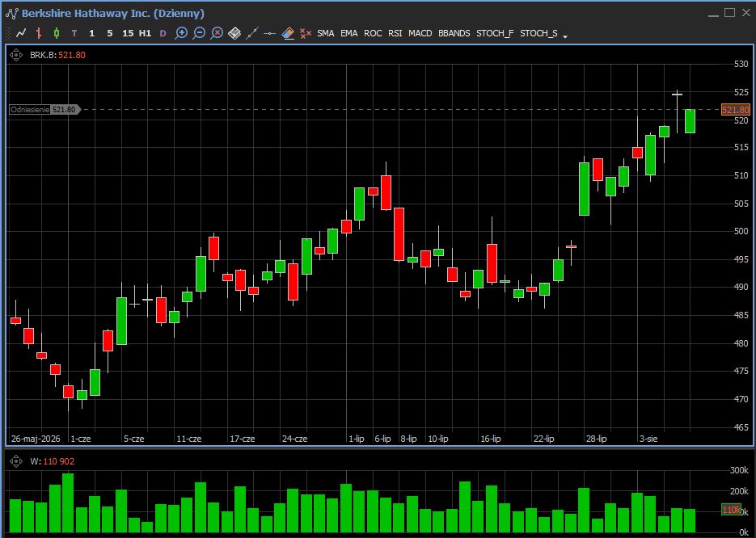Click the 110k volume tag on axis
Image resolution: width=756 pixels, height=538 pixels.
(x=731, y=510)
